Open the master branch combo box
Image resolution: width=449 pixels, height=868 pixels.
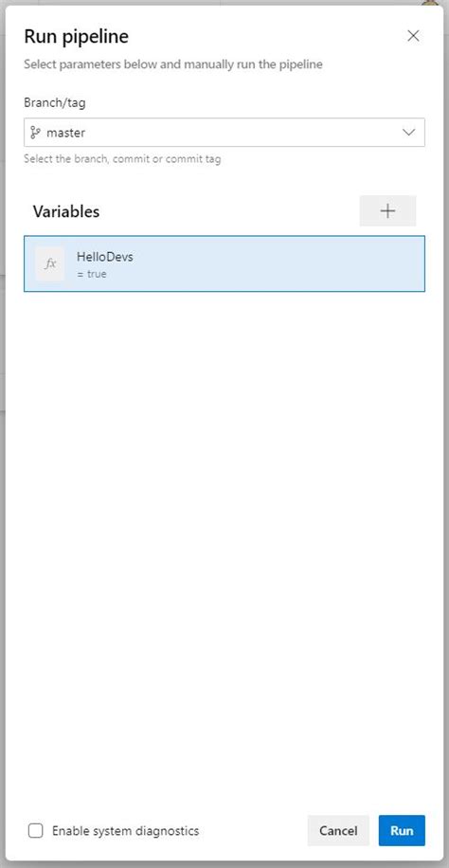click(x=224, y=133)
